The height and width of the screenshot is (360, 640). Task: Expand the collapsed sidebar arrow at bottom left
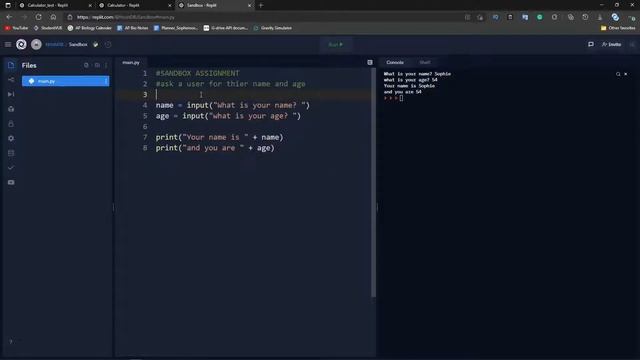click(11, 341)
